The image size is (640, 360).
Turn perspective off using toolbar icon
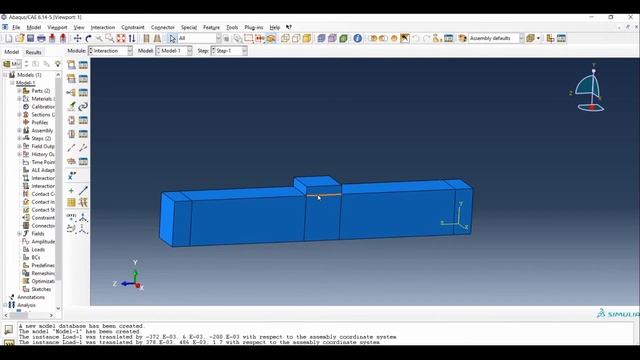pos(146,38)
